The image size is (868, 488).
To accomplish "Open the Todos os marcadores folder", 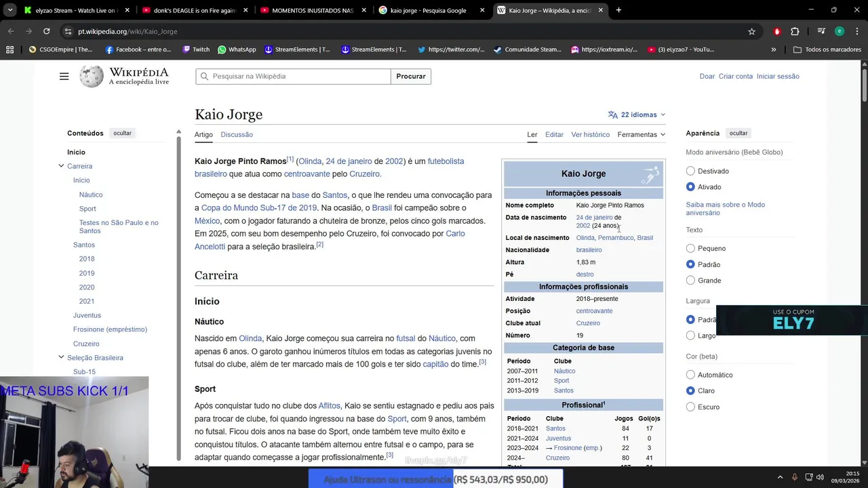I will click(827, 49).
